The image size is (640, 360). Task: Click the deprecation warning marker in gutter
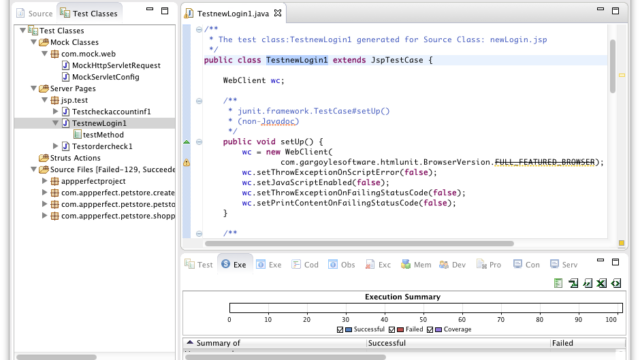coord(187,162)
